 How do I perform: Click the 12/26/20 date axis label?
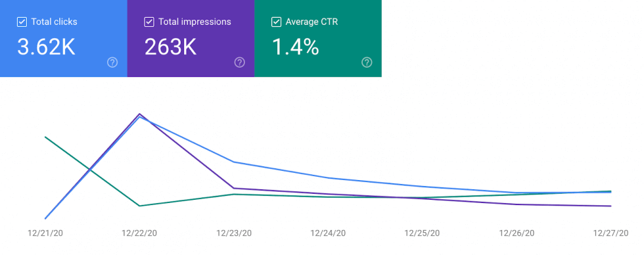(x=517, y=233)
